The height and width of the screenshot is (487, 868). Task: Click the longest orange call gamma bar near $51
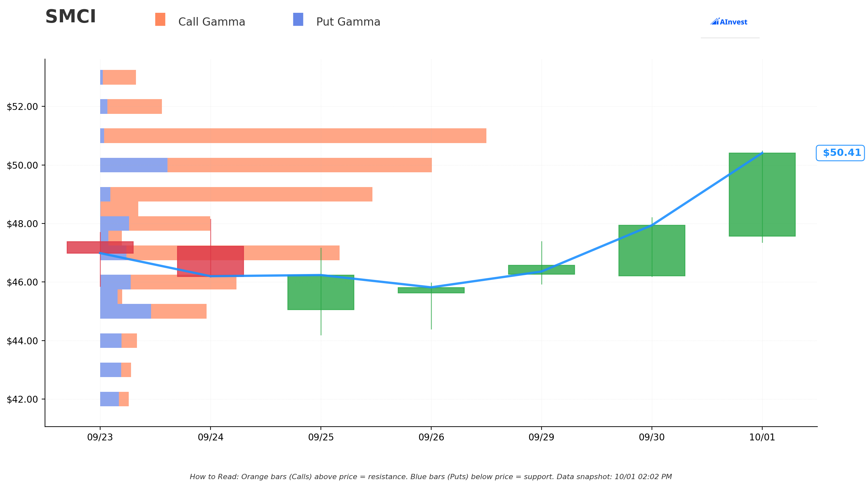[295, 136]
